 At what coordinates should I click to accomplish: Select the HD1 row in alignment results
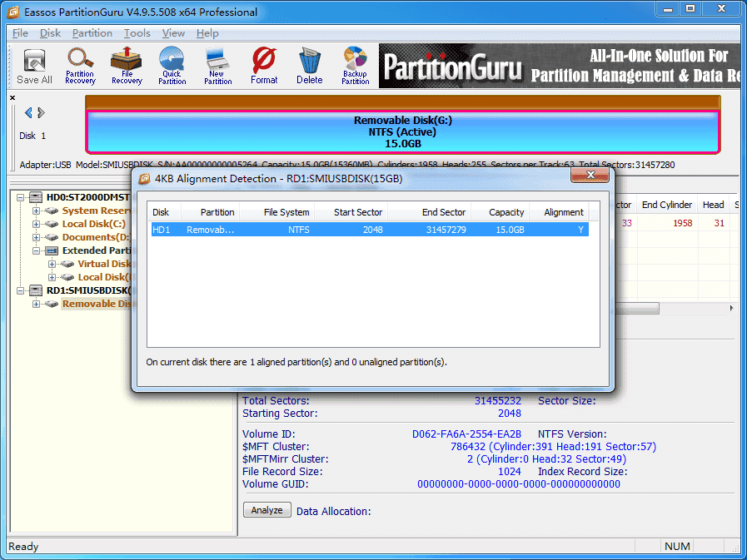coord(370,230)
